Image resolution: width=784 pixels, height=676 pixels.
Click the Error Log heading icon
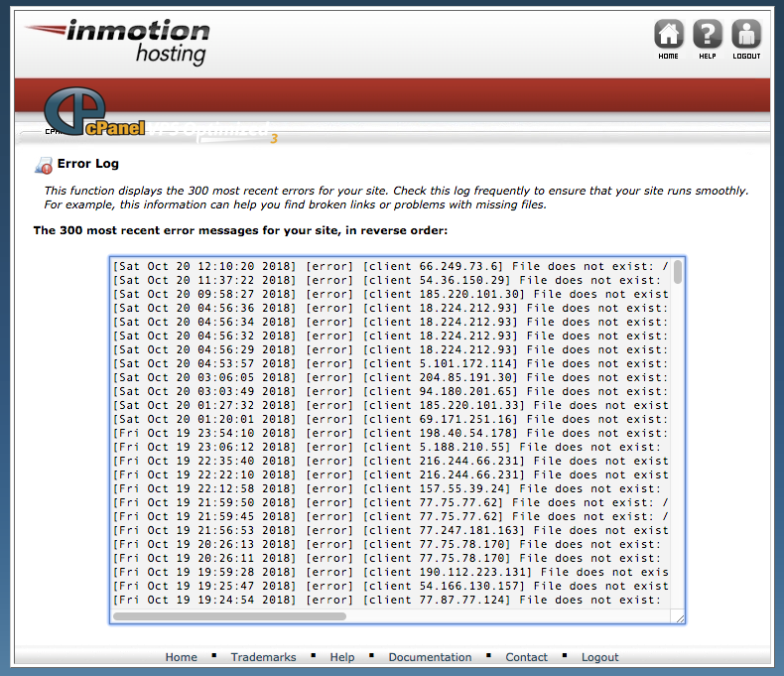[x=44, y=165]
